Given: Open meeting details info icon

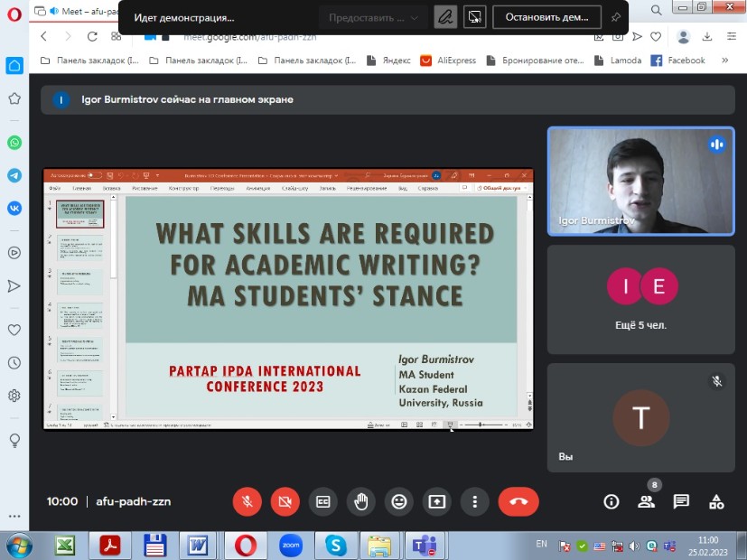Looking at the screenshot, I should pyautogui.click(x=612, y=501).
